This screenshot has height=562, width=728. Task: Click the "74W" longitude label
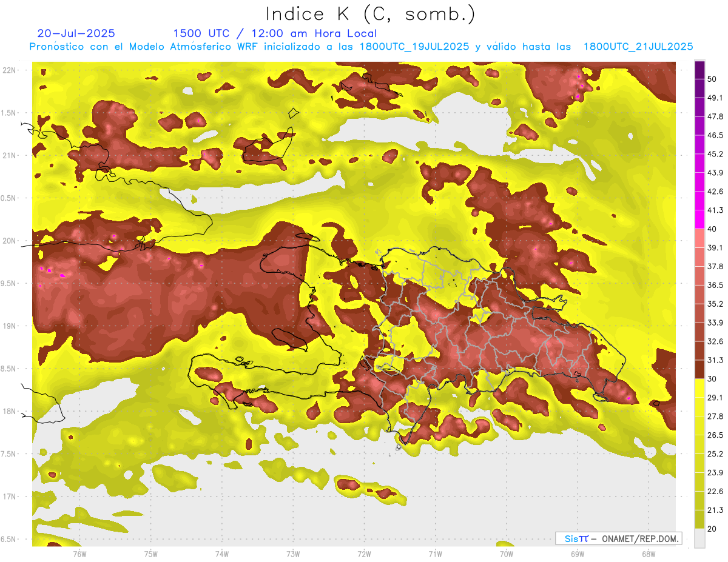pyautogui.click(x=222, y=554)
